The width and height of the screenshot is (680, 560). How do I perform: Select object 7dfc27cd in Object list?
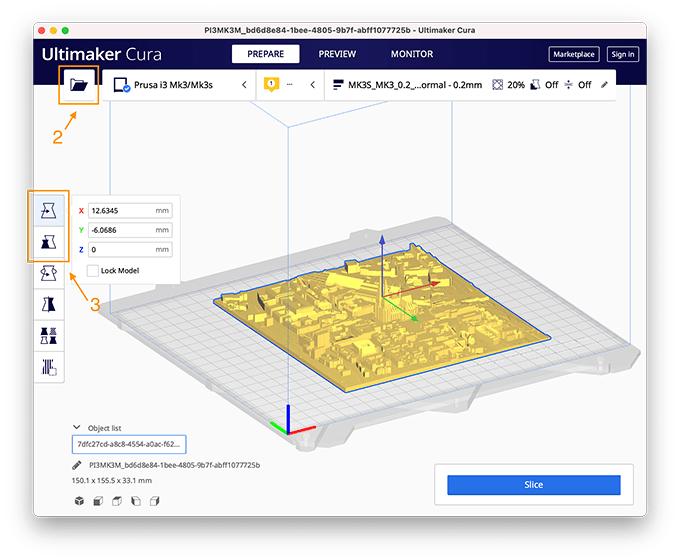(129, 444)
